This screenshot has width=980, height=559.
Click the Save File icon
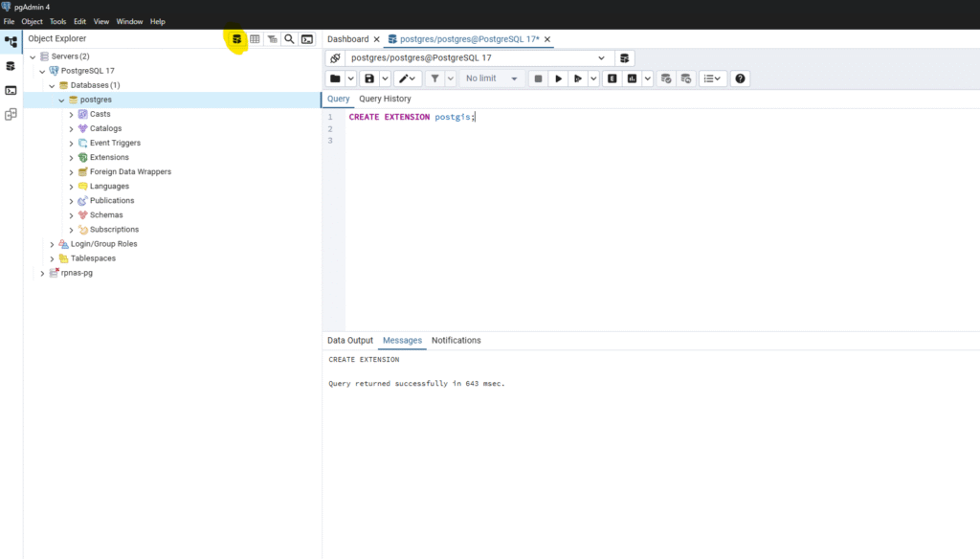click(369, 78)
